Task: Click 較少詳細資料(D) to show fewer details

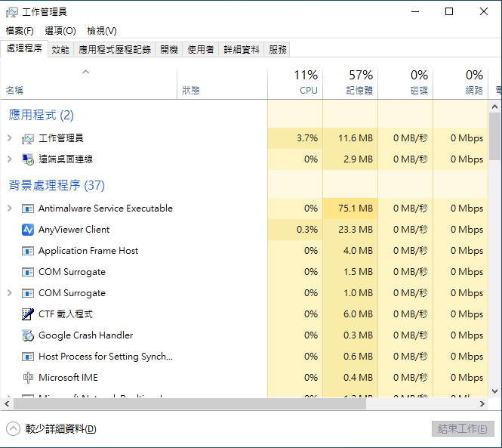Action: 61,429
